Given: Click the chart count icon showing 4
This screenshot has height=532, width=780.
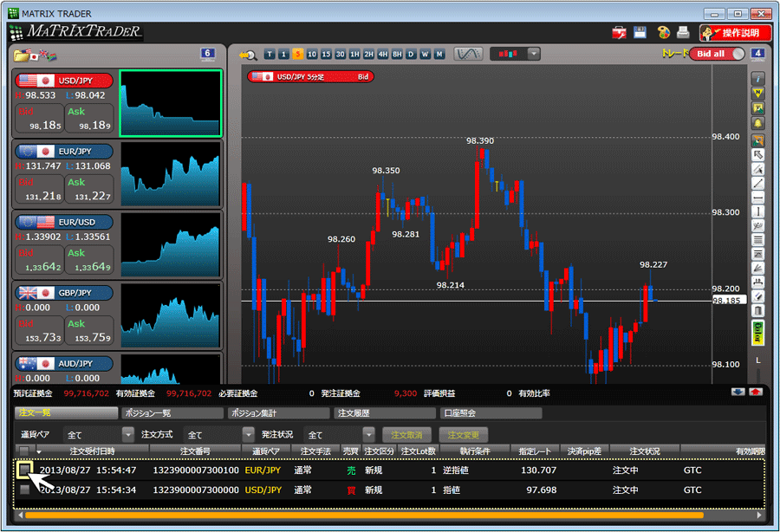Looking at the screenshot, I should [x=757, y=54].
